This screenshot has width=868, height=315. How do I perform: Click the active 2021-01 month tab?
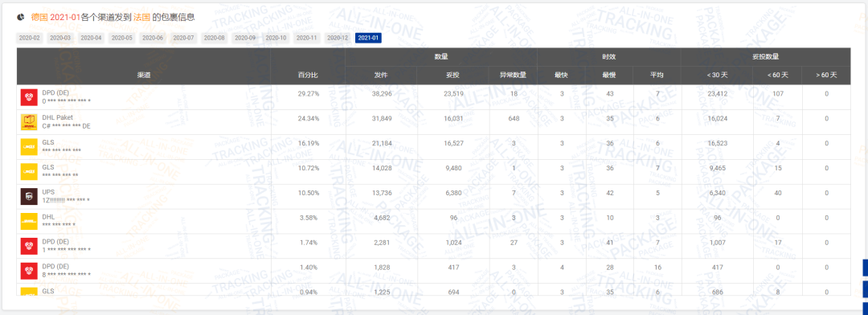(x=368, y=38)
